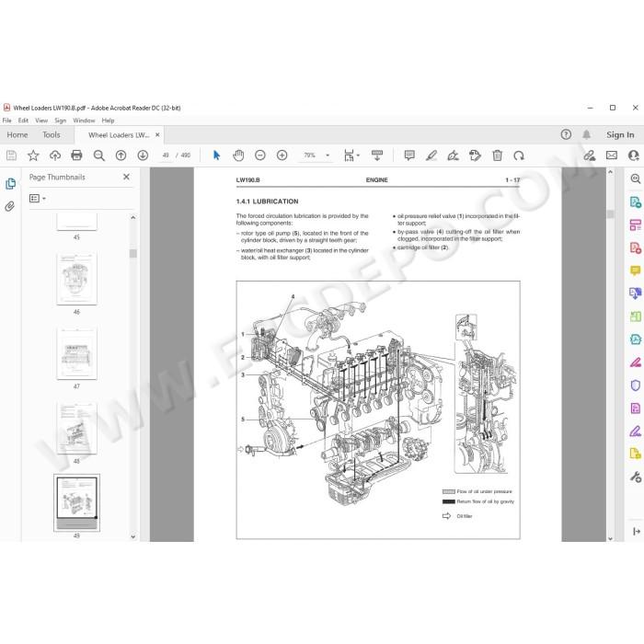
Task: Close the Wheel Loaders document tab
Action: pyautogui.click(x=157, y=134)
